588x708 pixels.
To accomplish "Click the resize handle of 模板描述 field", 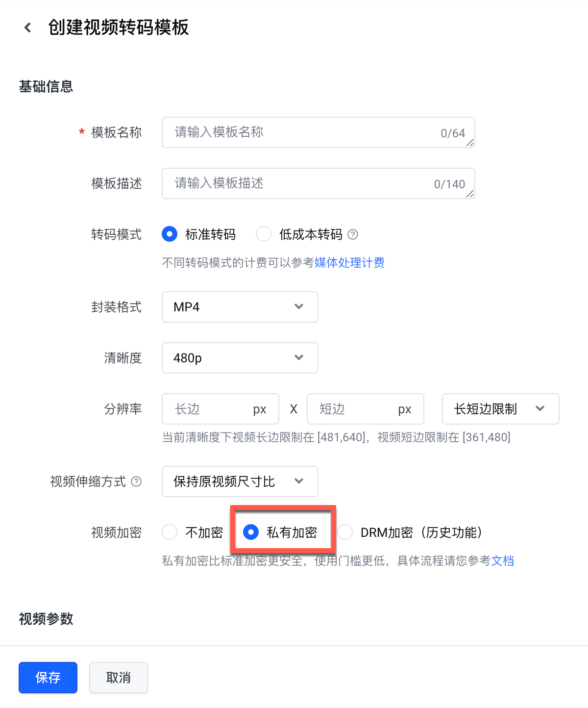I will [x=470, y=194].
